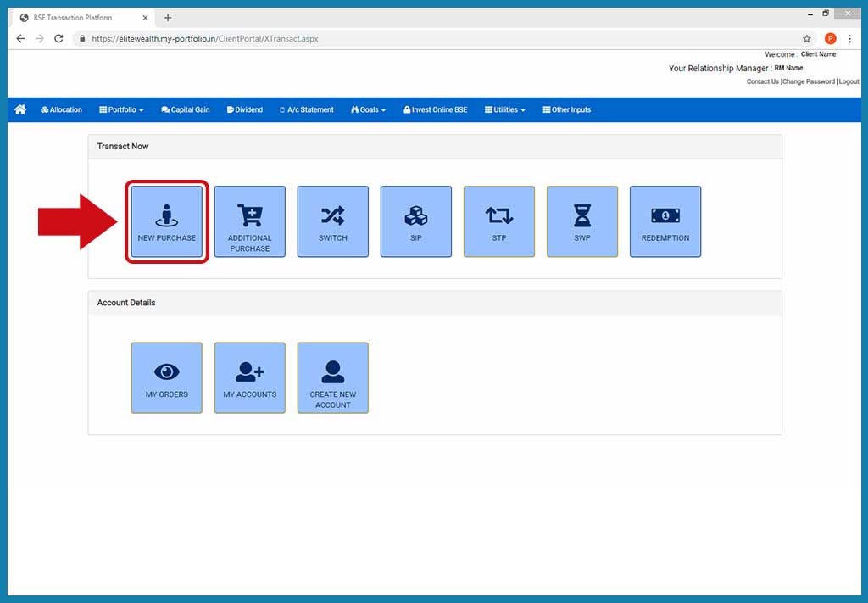This screenshot has width=868, height=603.
Task: Open a new browser tab
Action: (168, 18)
